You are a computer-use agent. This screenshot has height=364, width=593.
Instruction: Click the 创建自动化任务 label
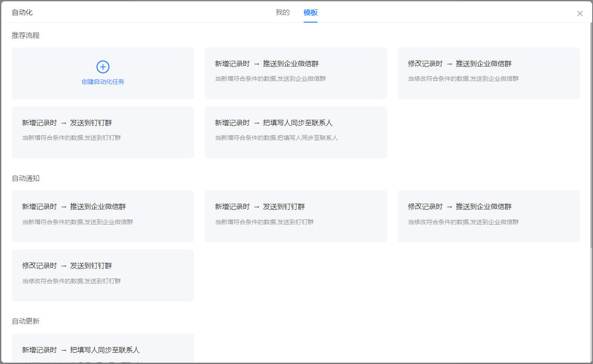[x=103, y=82]
